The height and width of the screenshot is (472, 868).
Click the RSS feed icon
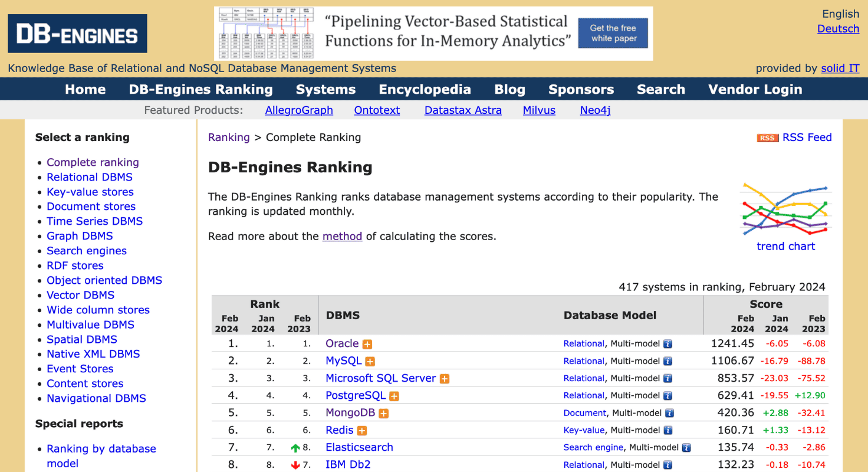[767, 137]
